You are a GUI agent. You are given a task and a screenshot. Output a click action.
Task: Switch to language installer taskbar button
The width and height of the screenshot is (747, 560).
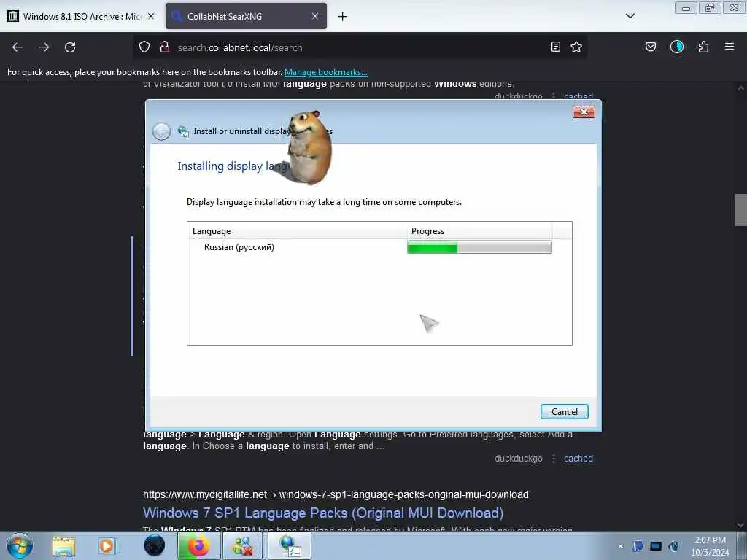click(290, 545)
